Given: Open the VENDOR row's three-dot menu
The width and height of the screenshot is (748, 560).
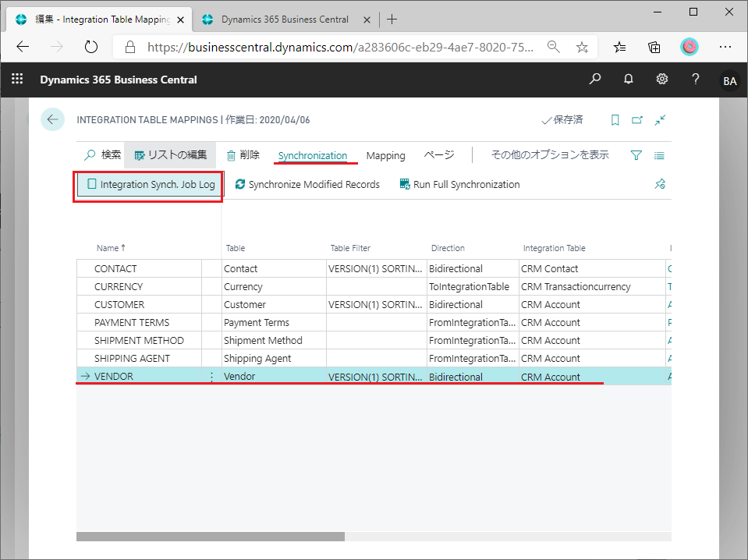Looking at the screenshot, I should pos(212,377).
